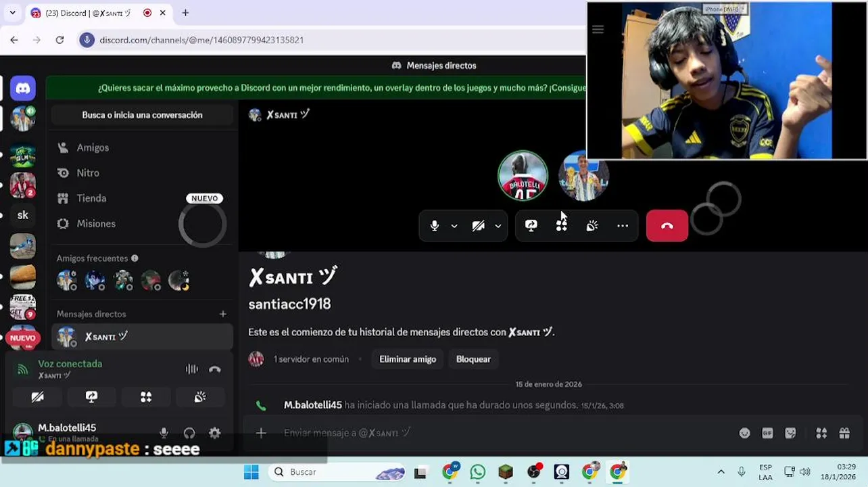The height and width of the screenshot is (487, 868).
Task: Start an activity from call controls
Action: point(562,226)
